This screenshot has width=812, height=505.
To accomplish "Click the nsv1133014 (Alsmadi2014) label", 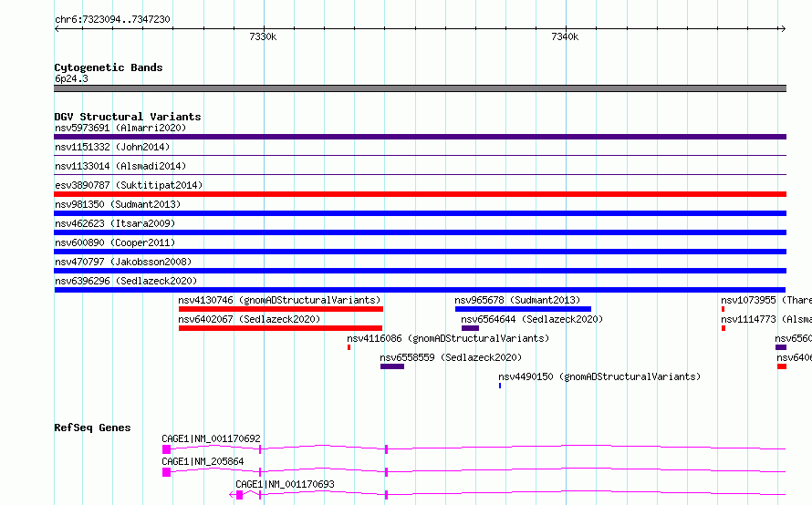I will pos(120,166).
